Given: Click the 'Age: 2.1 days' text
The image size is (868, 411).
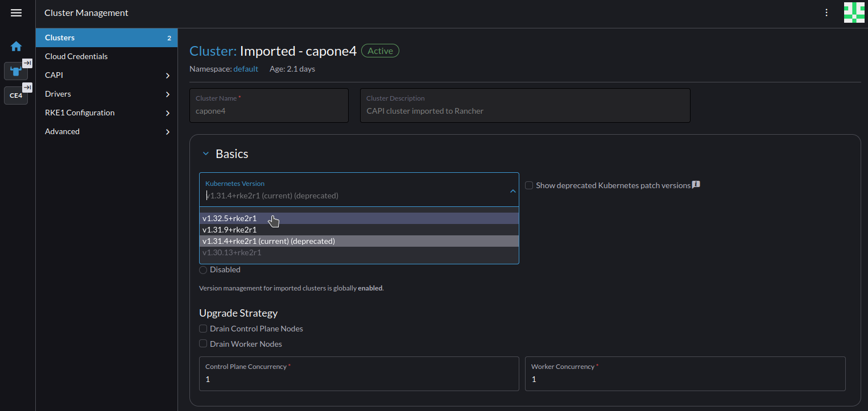Looking at the screenshot, I should [x=292, y=69].
